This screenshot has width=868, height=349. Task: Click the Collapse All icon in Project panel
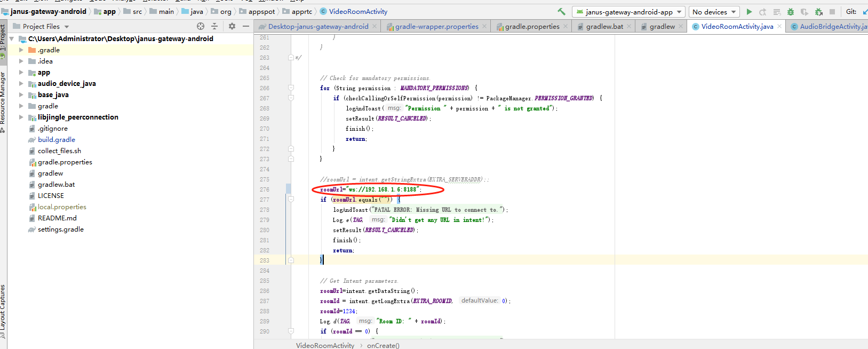214,26
